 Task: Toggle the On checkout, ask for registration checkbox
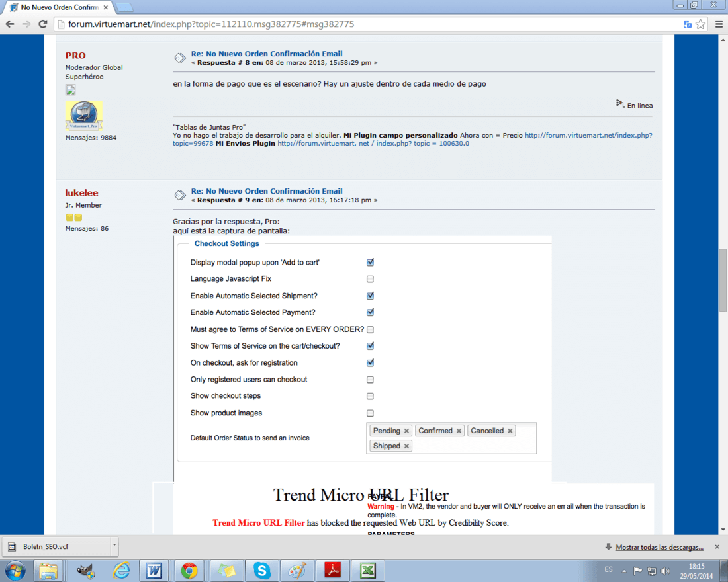click(370, 363)
